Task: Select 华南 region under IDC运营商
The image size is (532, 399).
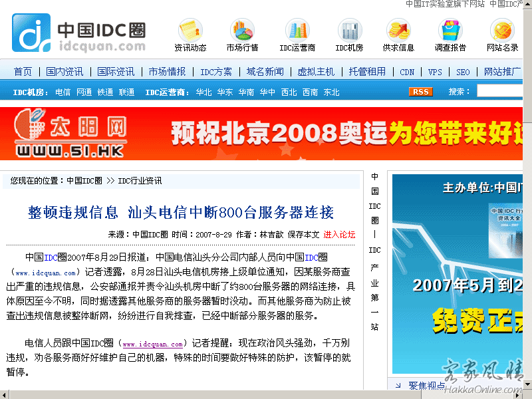Action: coord(246,92)
